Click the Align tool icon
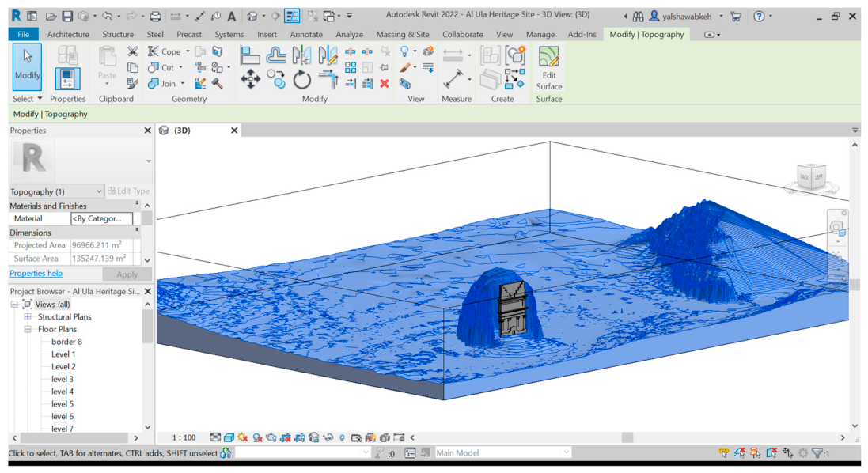The image size is (868, 473). click(x=250, y=55)
